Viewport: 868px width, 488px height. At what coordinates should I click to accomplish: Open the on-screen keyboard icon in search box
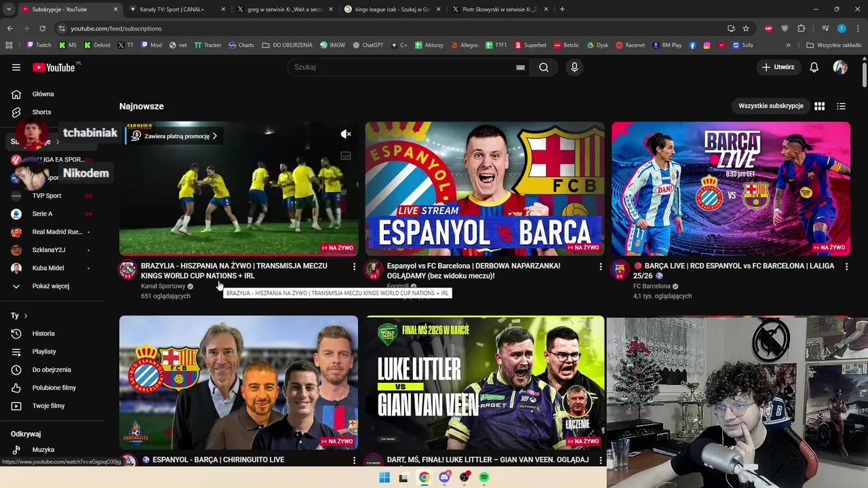(520, 67)
